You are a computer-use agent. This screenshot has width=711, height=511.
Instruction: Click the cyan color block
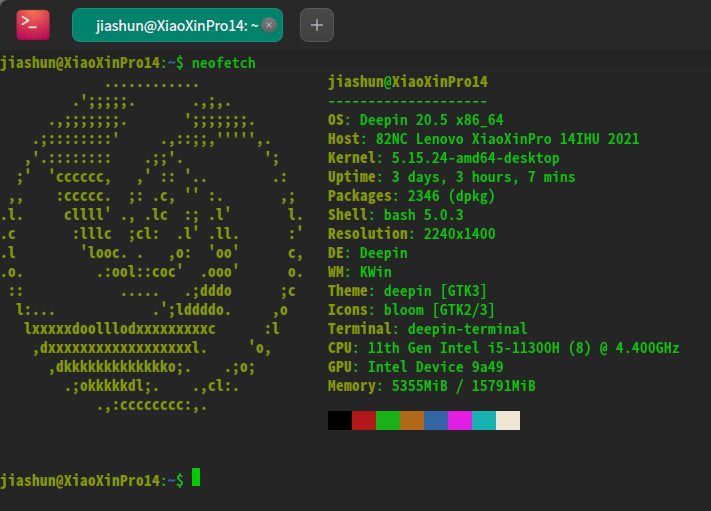point(484,420)
